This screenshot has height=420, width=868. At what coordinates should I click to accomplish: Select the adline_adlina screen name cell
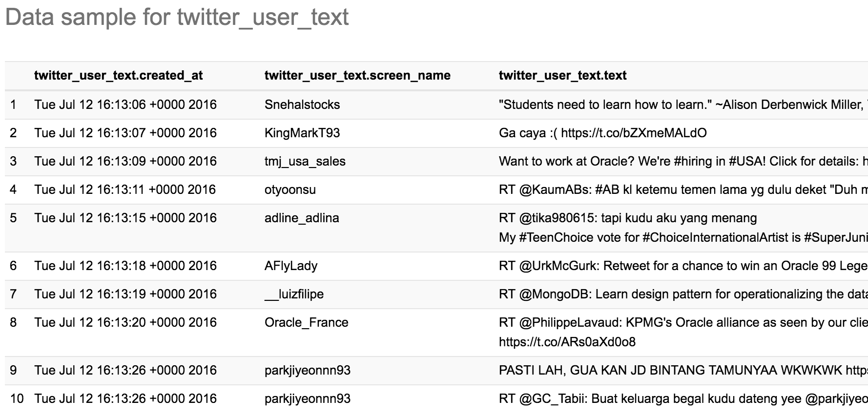click(302, 218)
